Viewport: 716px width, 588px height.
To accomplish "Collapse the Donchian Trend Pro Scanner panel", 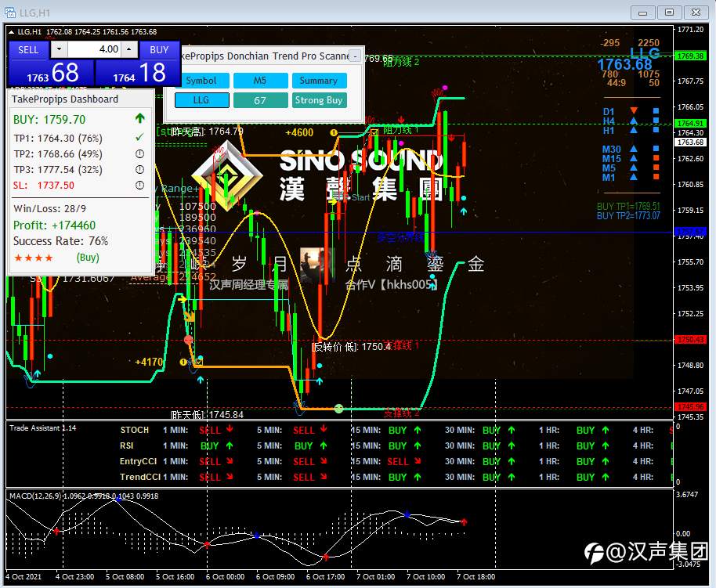I will pos(356,56).
